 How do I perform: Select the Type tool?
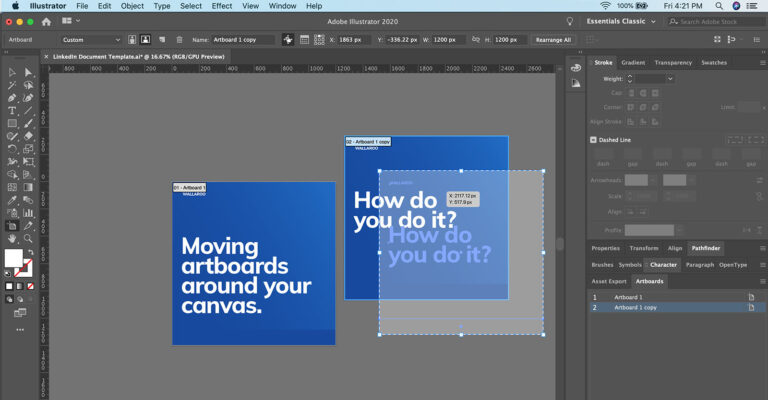pos(12,111)
